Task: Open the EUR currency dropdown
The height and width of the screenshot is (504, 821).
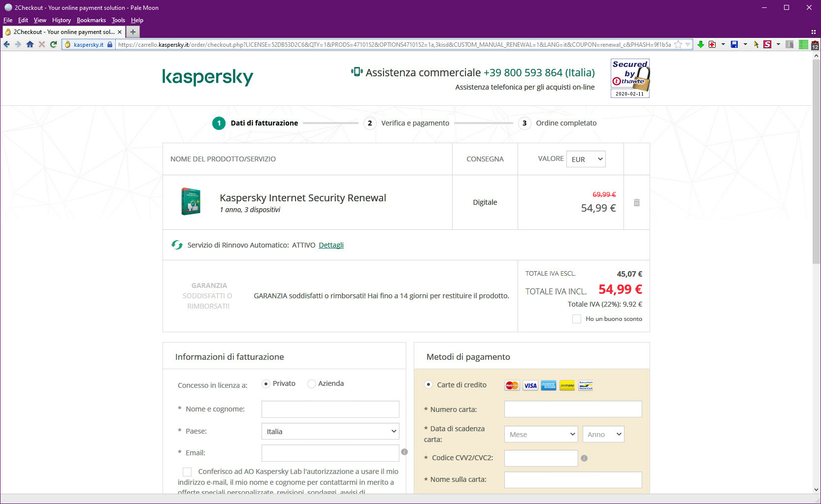Action: pos(586,159)
